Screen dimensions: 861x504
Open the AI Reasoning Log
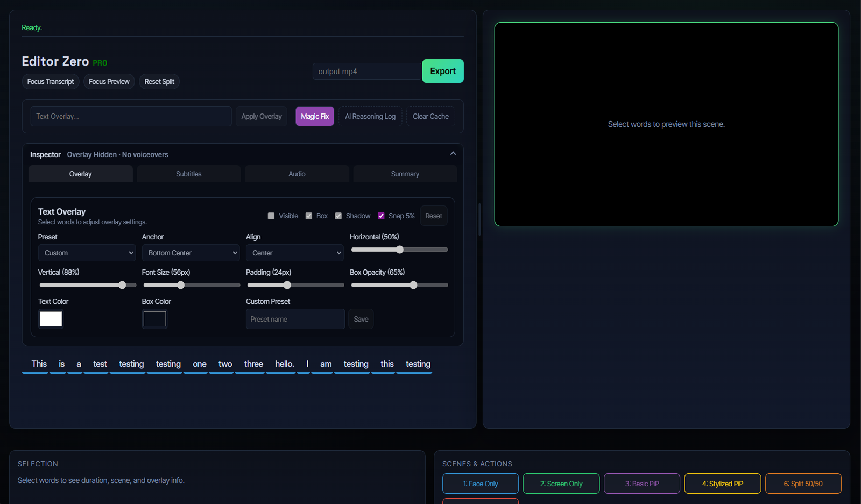click(x=370, y=116)
